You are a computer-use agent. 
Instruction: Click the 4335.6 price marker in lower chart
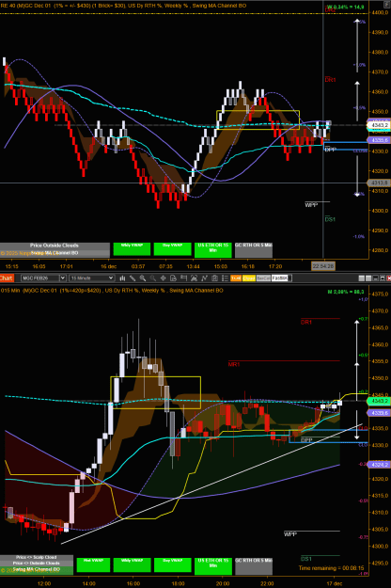click(x=379, y=412)
